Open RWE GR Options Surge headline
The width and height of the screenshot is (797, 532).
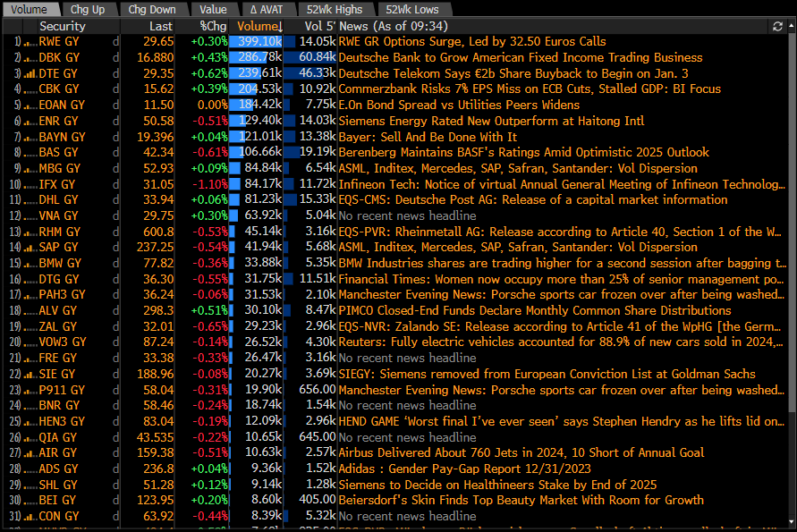(x=472, y=42)
